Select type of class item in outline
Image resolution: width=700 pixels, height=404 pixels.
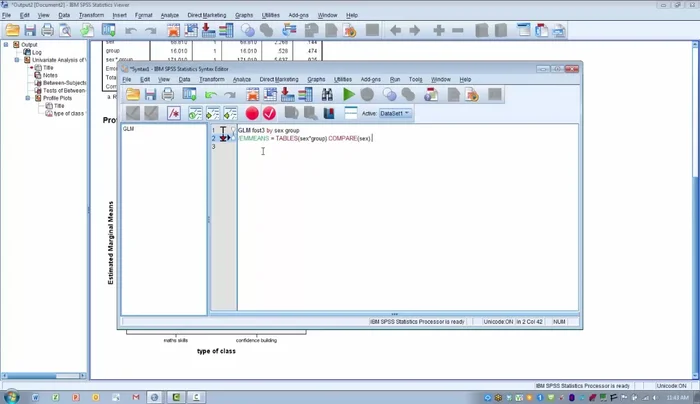pos(69,113)
